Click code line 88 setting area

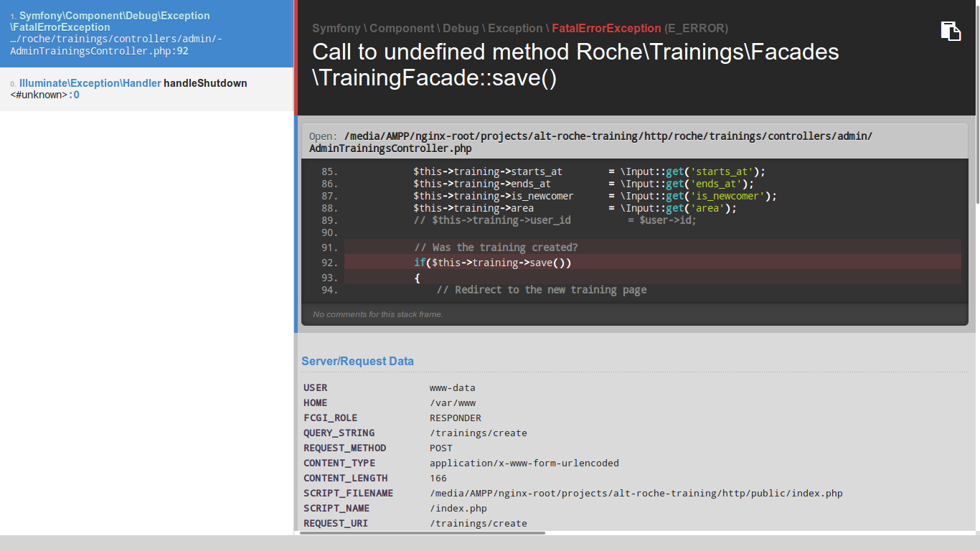575,208
